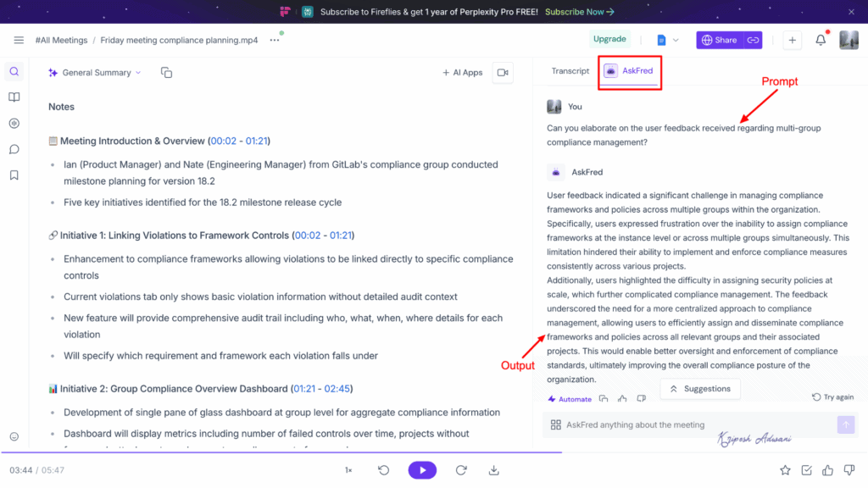Viewport: 868px width, 488px height.
Task: Open the notebook icon in the left sidebar
Action: coord(14,97)
